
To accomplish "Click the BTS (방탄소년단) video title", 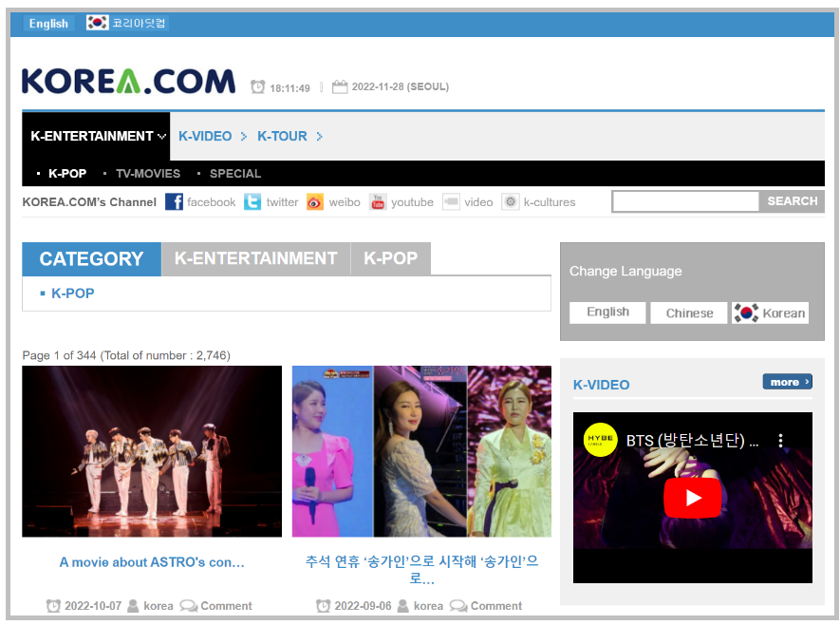I will (x=692, y=441).
